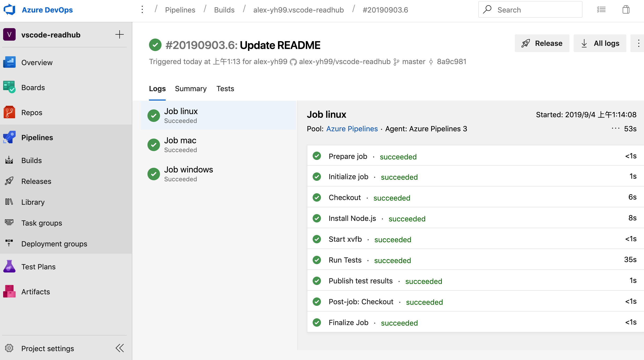644x360 pixels.
Task: Open the shopping bag marketplace icon
Action: tap(626, 10)
